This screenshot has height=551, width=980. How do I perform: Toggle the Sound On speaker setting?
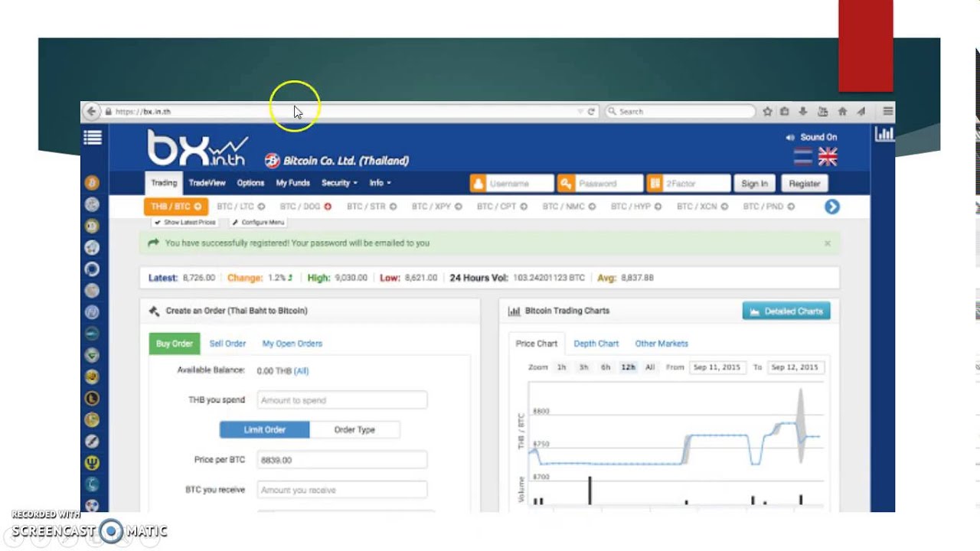812,137
